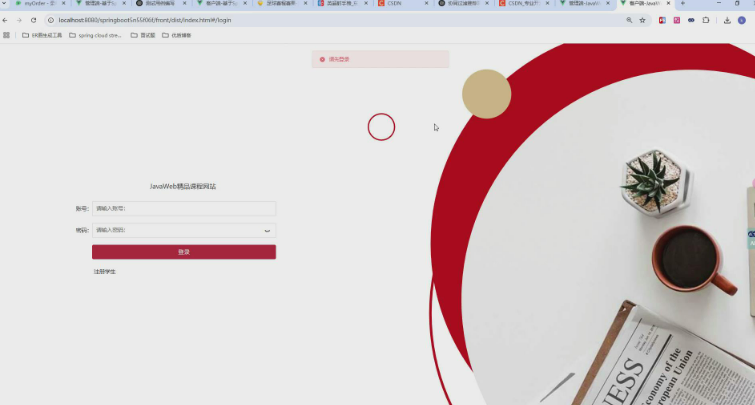Open the ER图生成工具 bookmark folder

click(x=42, y=35)
